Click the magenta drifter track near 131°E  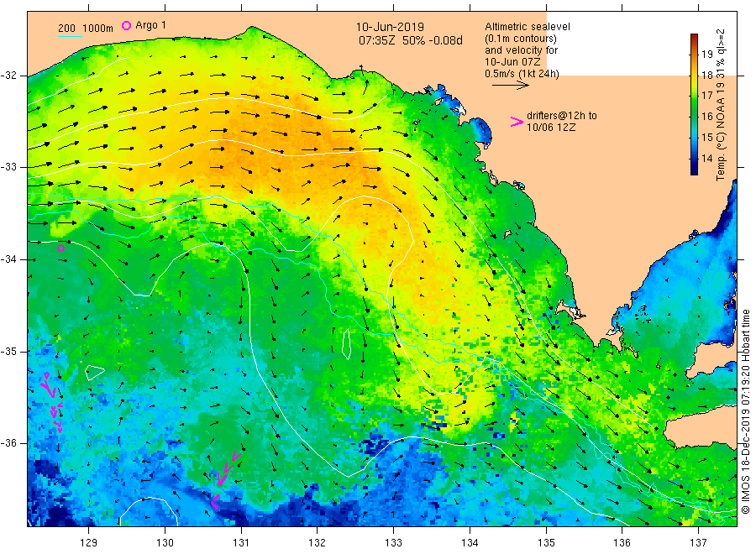coord(225,479)
